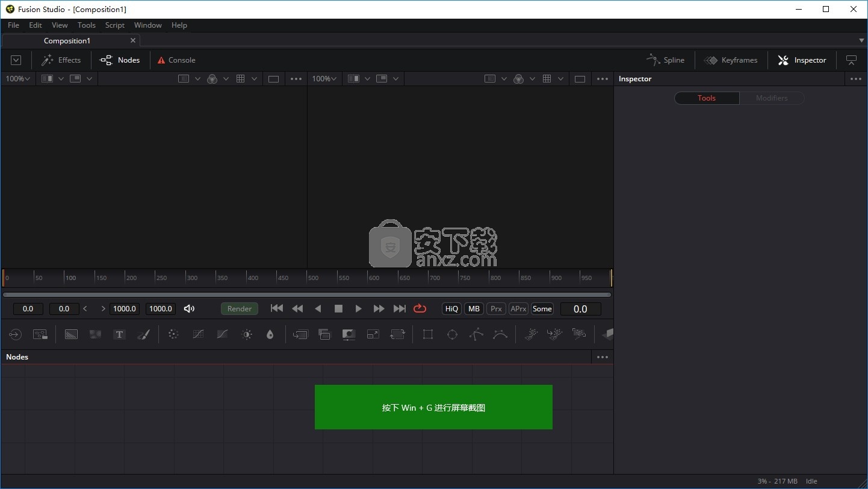Add a Fast Noise node
868x489 pixels.
95,334
